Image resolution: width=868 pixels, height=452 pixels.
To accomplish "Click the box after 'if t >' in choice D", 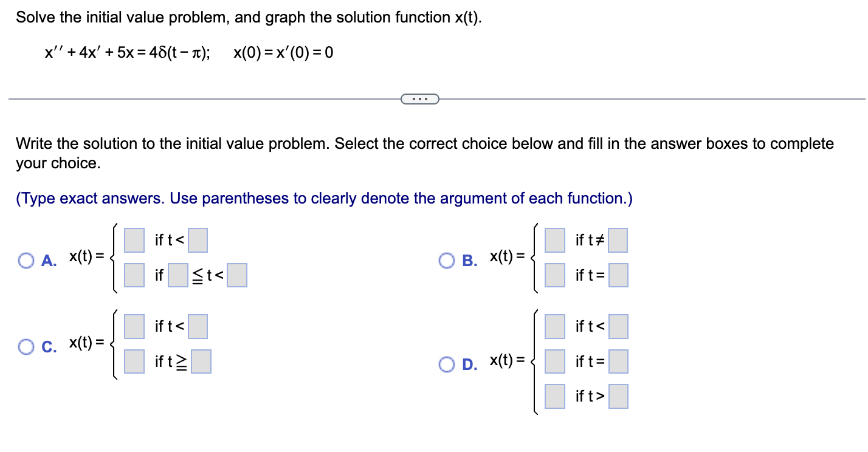I will 618,395.
